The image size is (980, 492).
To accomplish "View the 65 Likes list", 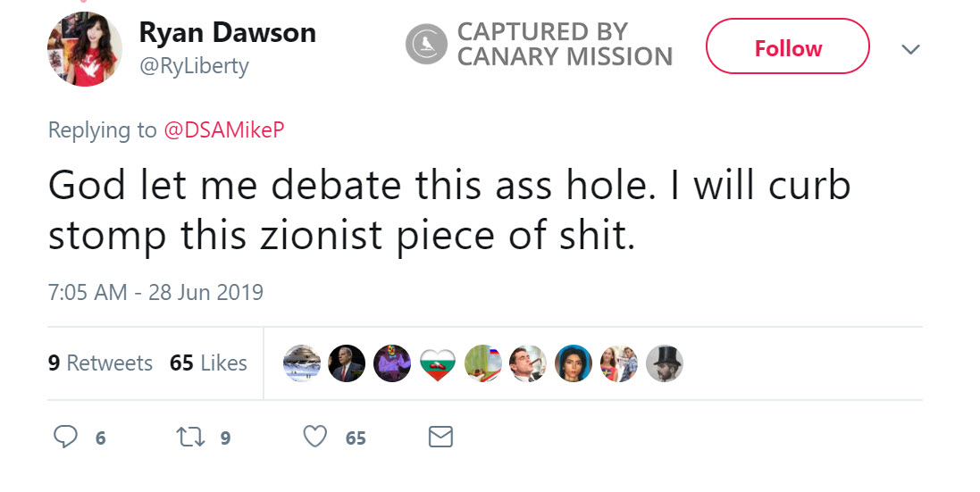I will click(208, 363).
